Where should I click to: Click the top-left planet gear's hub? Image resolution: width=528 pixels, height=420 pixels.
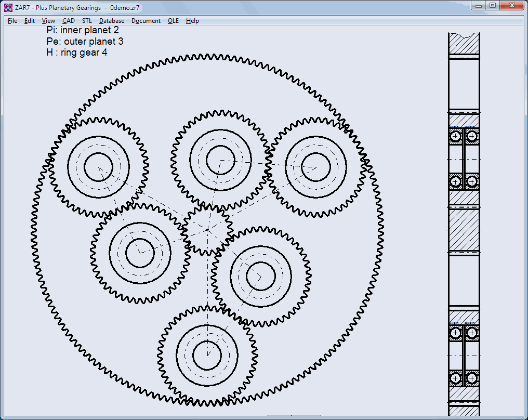click(98, 167)
